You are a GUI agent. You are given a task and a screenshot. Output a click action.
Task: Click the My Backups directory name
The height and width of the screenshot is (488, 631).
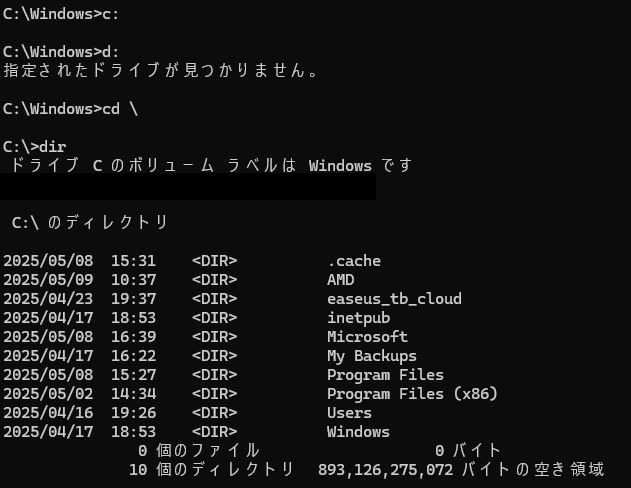372,356
